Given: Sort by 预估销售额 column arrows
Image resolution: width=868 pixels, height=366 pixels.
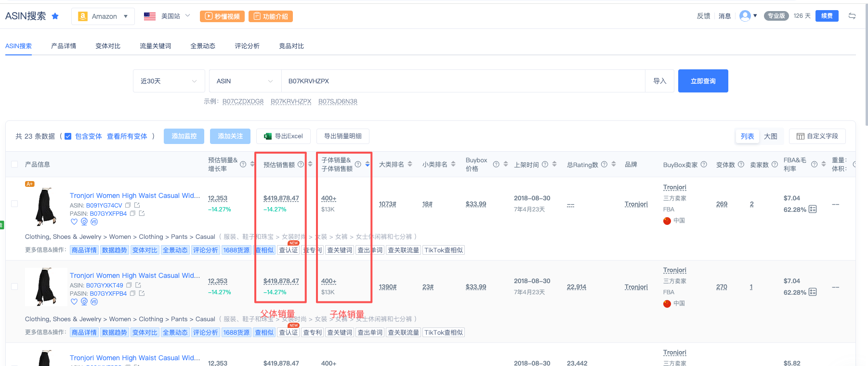Looking at the screenshot, I should pyautogui.click(x=310, y=164).
